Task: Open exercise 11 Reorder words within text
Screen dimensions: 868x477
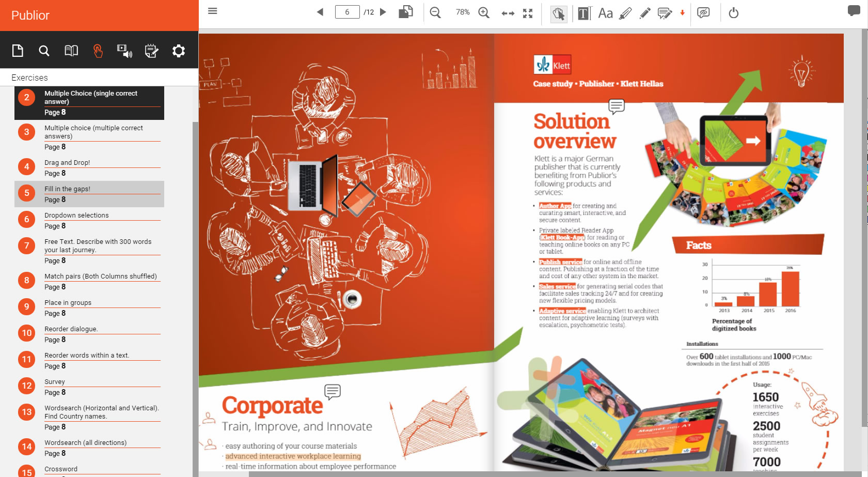Action: pyautogui.click(x=89, y=361)
